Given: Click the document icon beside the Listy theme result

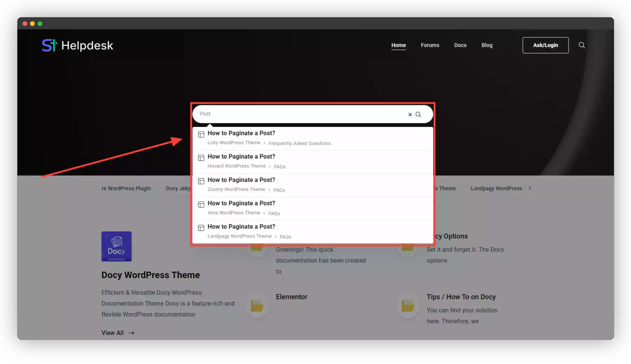Looking at the screenshot, I should coord(201,135).
